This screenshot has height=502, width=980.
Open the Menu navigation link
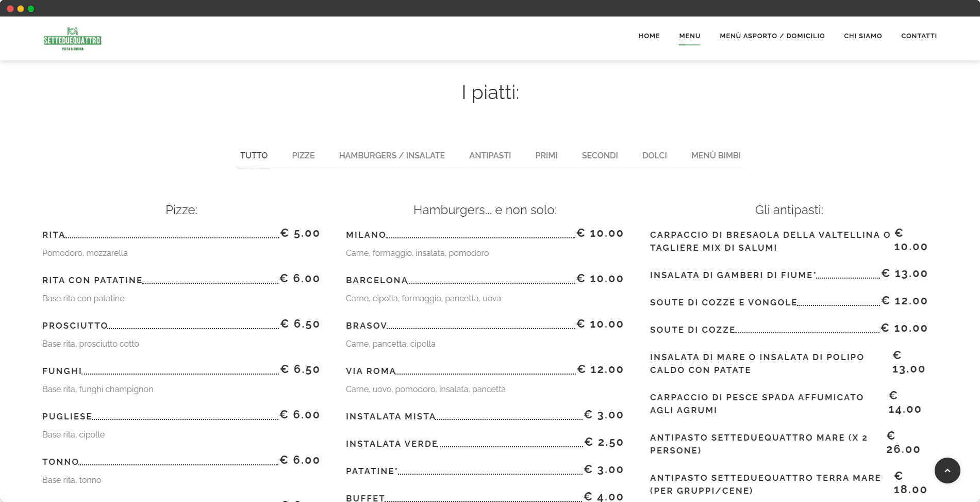[689, 36]
